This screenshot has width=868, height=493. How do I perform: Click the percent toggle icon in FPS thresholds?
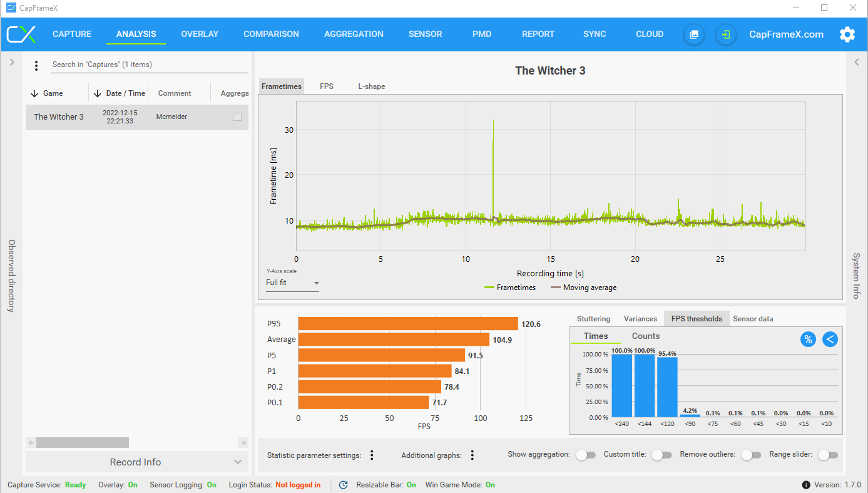tap(809, 339)
